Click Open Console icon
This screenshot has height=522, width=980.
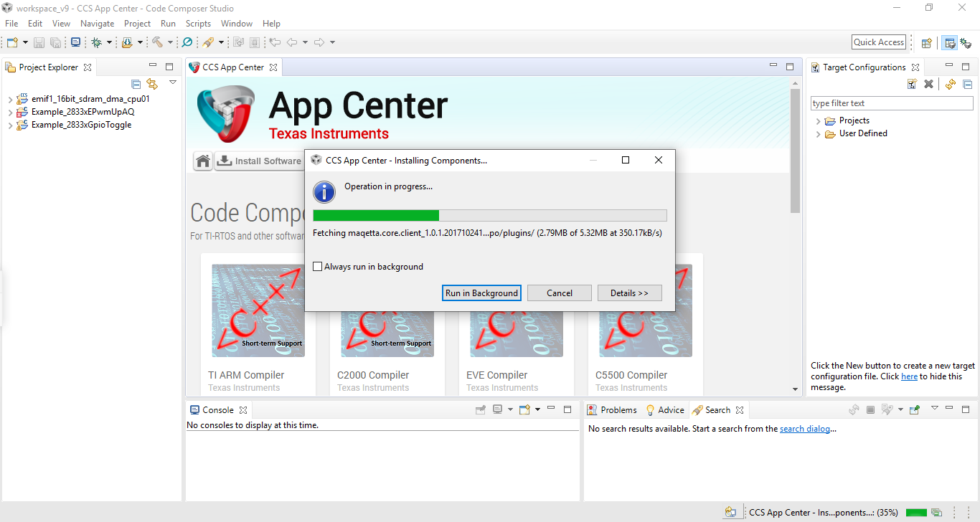524,410
